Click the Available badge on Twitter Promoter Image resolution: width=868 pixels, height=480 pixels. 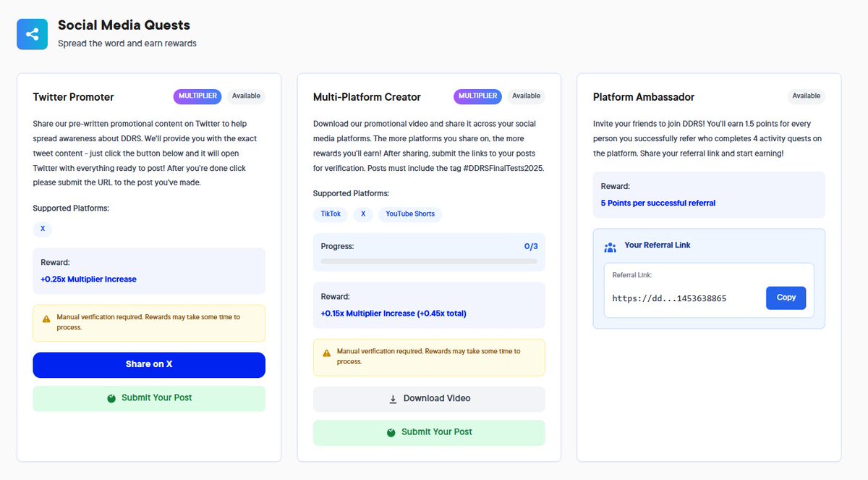click(x=246, y=96)
